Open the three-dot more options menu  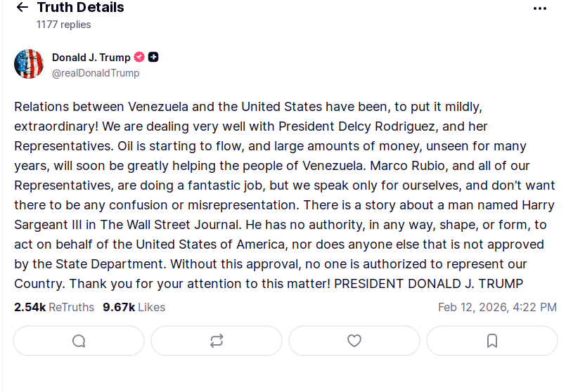click(x=540, y=8)
